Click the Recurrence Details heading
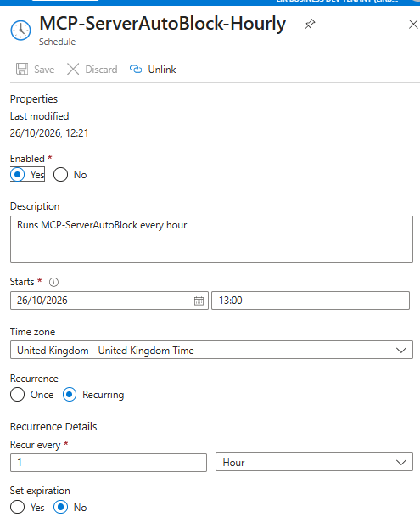 (x=53, y=427)
